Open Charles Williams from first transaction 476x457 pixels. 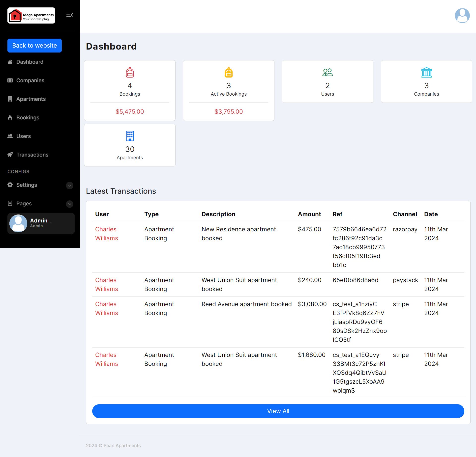tap(106, 234)
